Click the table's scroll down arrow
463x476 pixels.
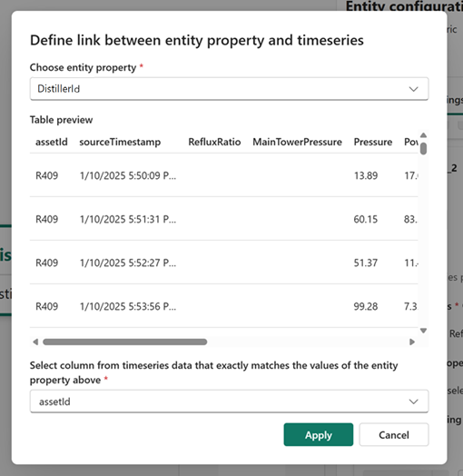(x=424, y=331)
